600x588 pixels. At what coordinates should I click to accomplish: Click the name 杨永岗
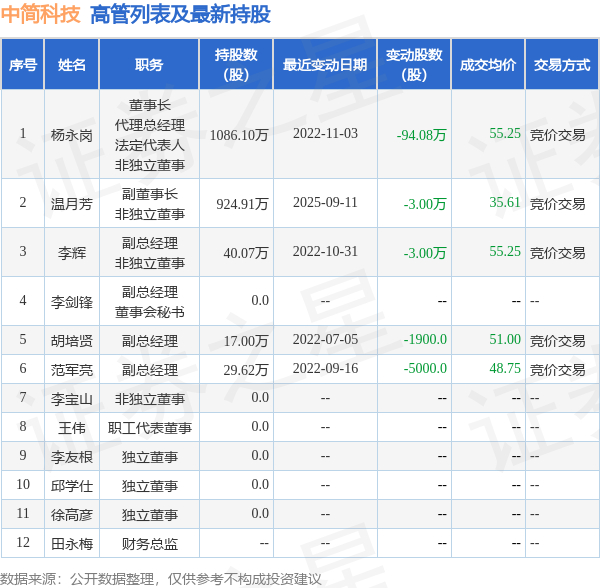[x=72, y=135]
